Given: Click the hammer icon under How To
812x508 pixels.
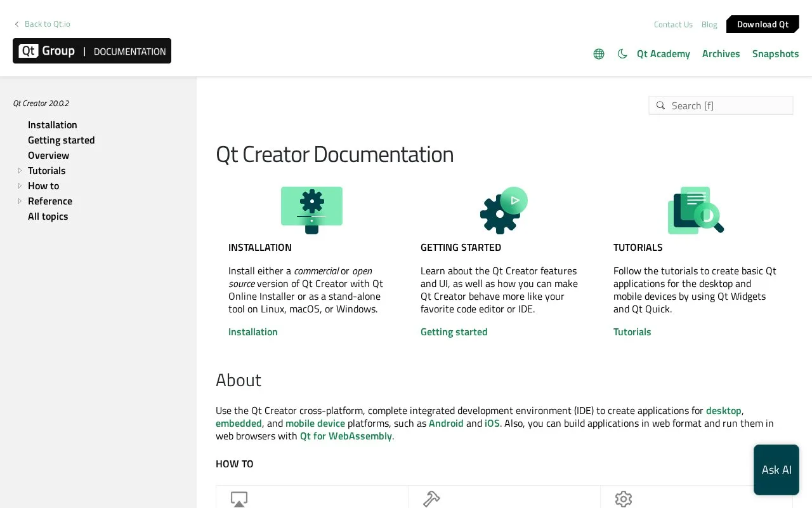Looking at the screenshot, I should (431, 499).
